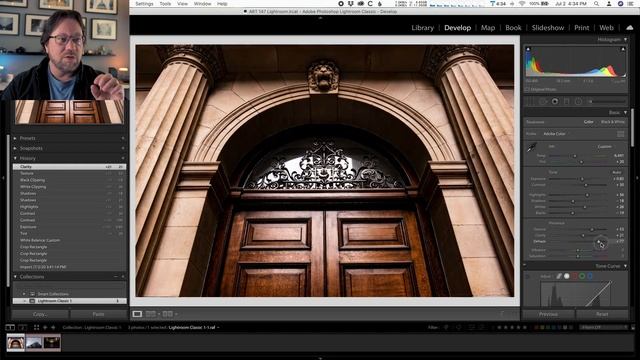
Task: Select the point curve adjust icon
Action: click(559, 276)
